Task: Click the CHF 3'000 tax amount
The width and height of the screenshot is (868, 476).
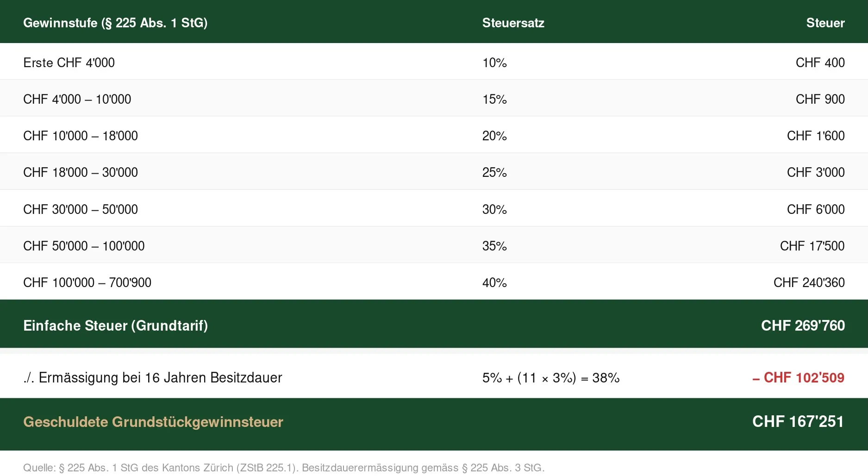Action: coord(816,172)
